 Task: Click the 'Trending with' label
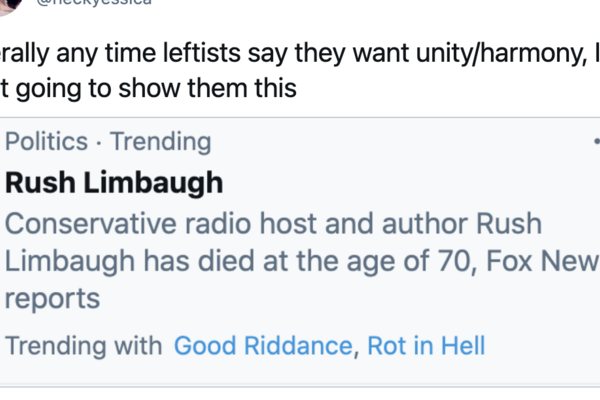pyautogui.click(x=83, y=346)
